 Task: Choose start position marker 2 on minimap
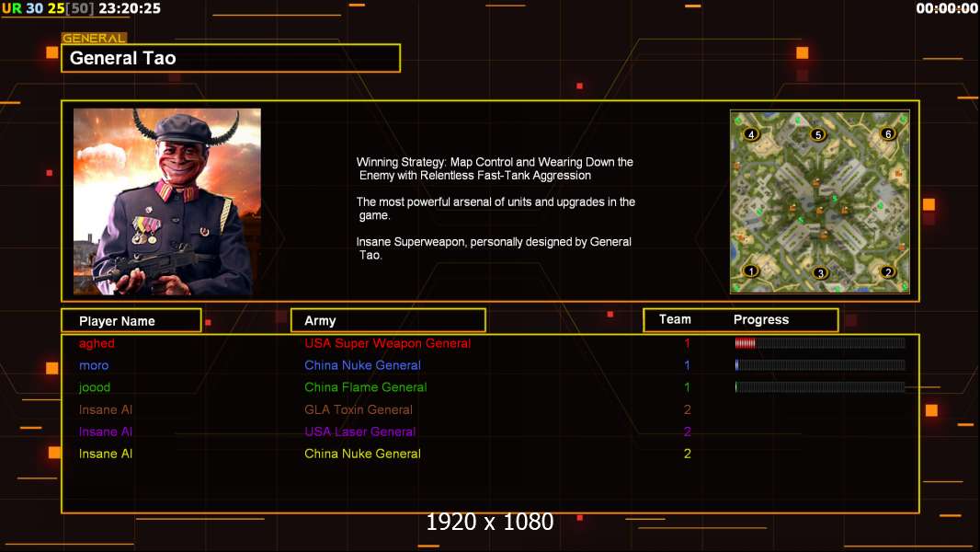pos(887,271)
